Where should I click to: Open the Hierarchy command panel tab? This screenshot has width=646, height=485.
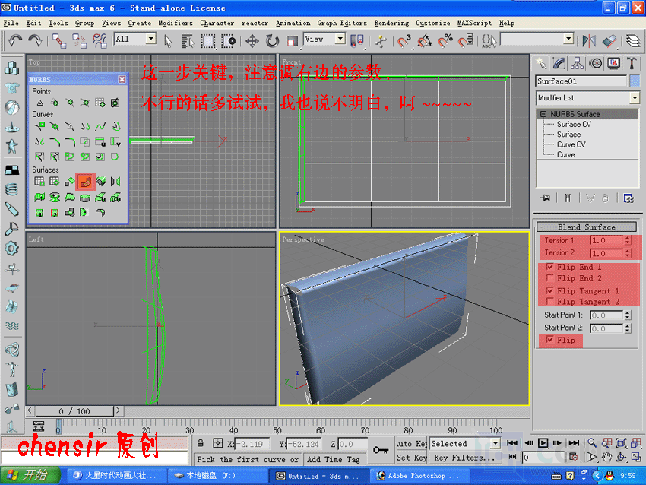577,63
